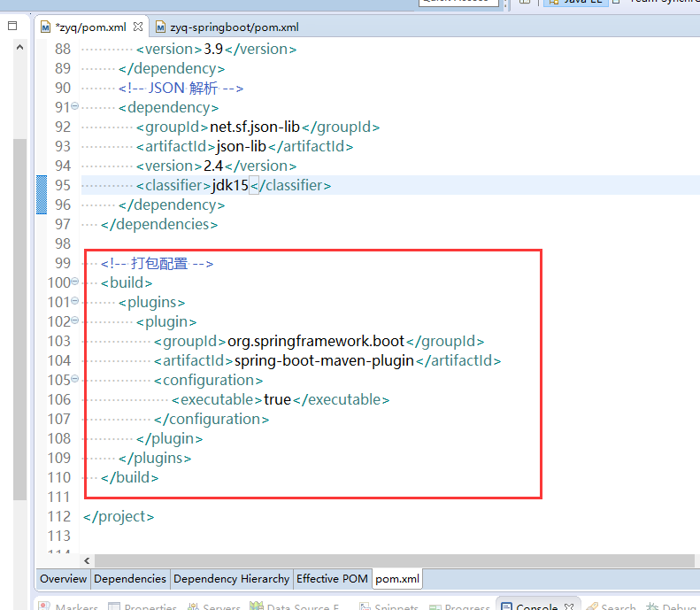
Task: Click the closing plugin tag on line 108
Action: click(170, 438)
